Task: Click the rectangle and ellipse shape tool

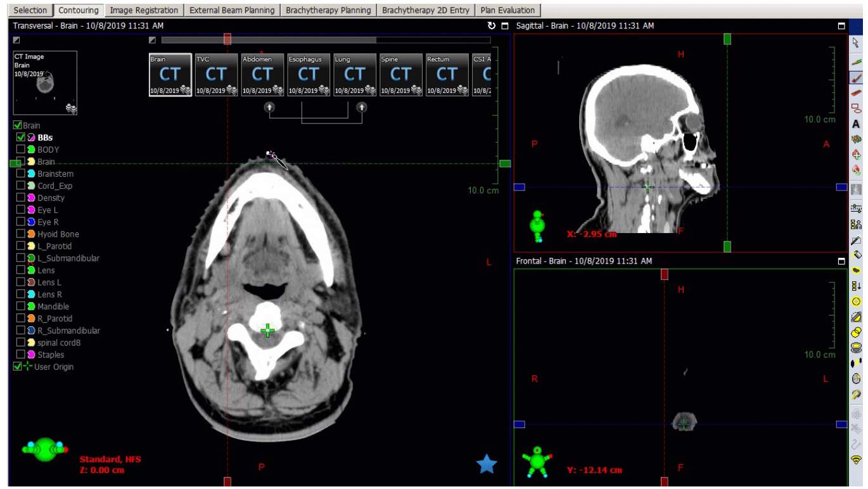Action: 857,108
